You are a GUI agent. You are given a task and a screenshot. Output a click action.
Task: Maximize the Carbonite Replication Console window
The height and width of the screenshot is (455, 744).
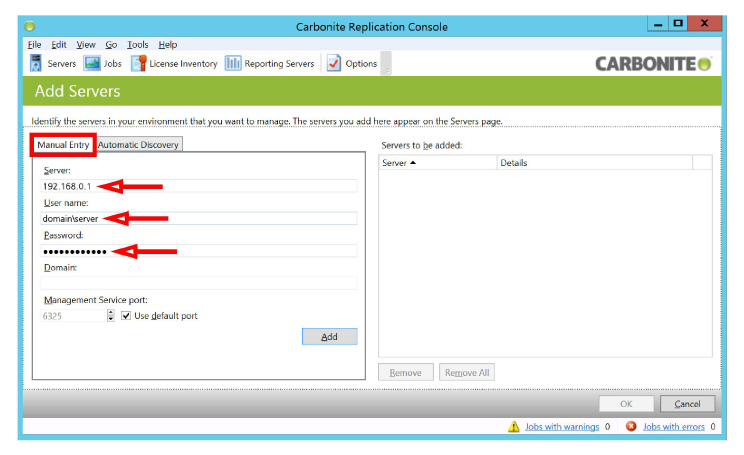pos(678,24)
